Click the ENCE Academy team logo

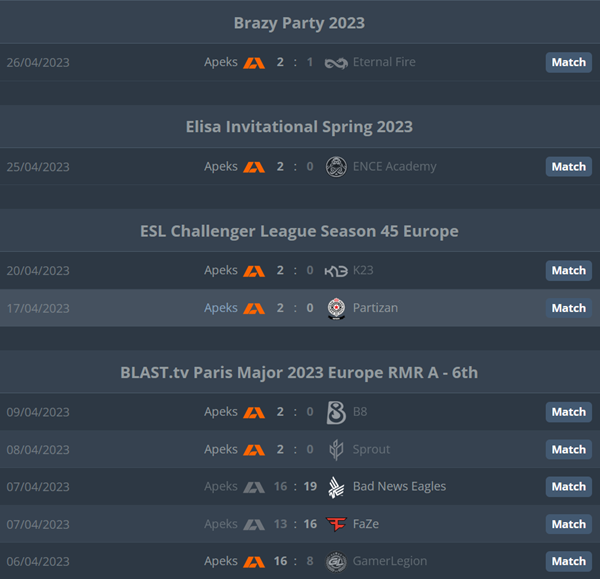tap(336, 167)
